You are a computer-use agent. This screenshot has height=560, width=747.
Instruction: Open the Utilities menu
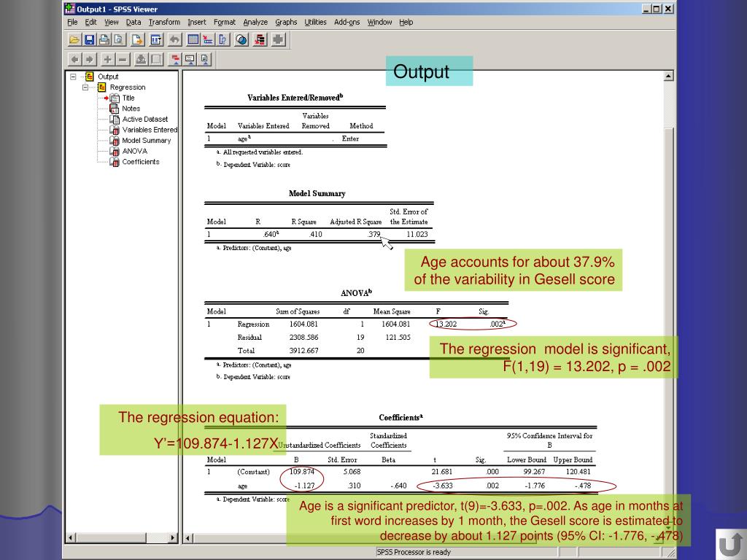pyautogui.click(x=315, y=22)
